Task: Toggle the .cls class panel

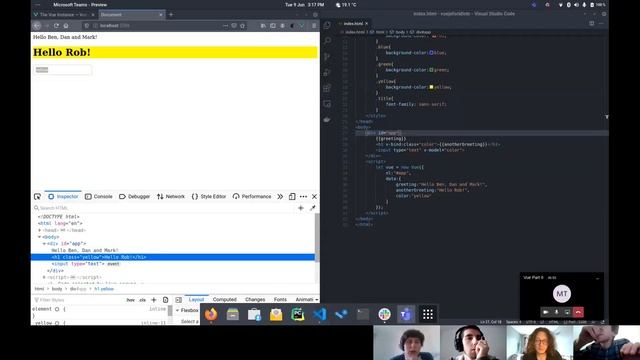Action: [x=142, y=300]
